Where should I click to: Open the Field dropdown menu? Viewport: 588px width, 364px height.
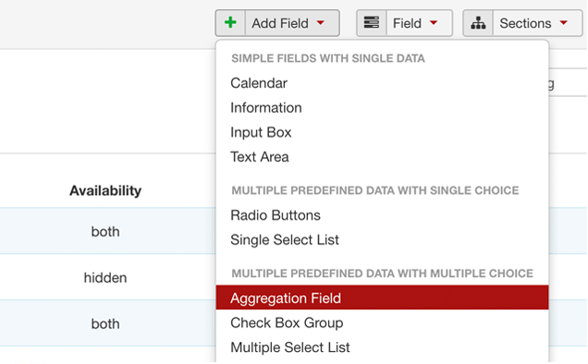coord(419,23)
